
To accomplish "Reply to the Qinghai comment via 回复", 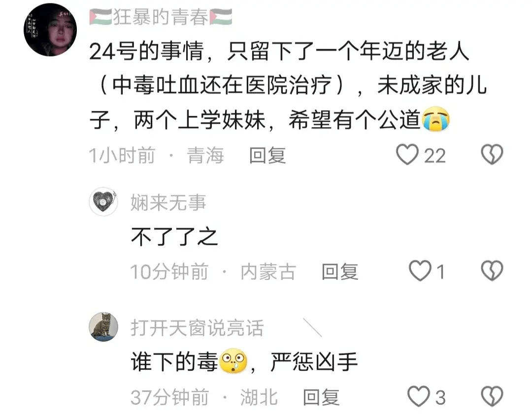I will [x=267, y=155].
